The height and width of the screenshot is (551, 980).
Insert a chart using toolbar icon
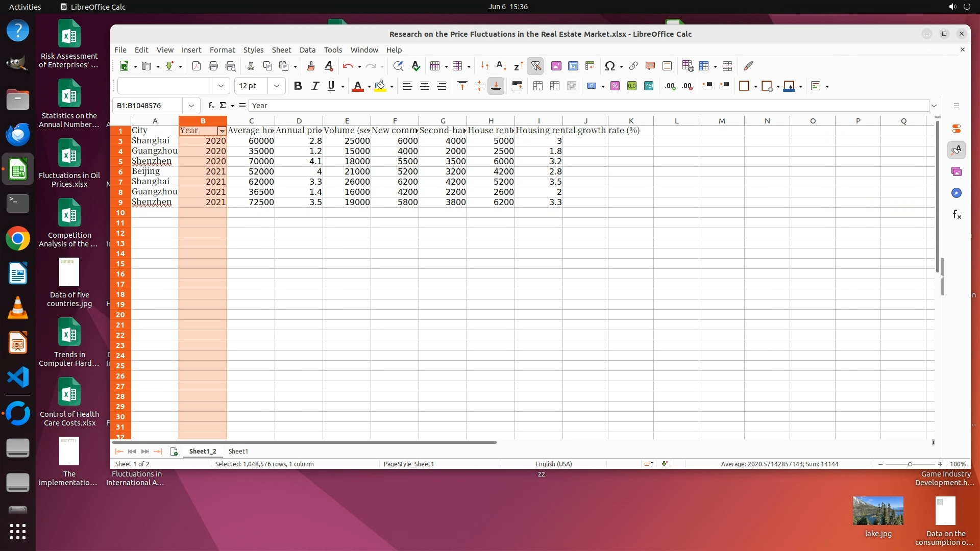573,66
